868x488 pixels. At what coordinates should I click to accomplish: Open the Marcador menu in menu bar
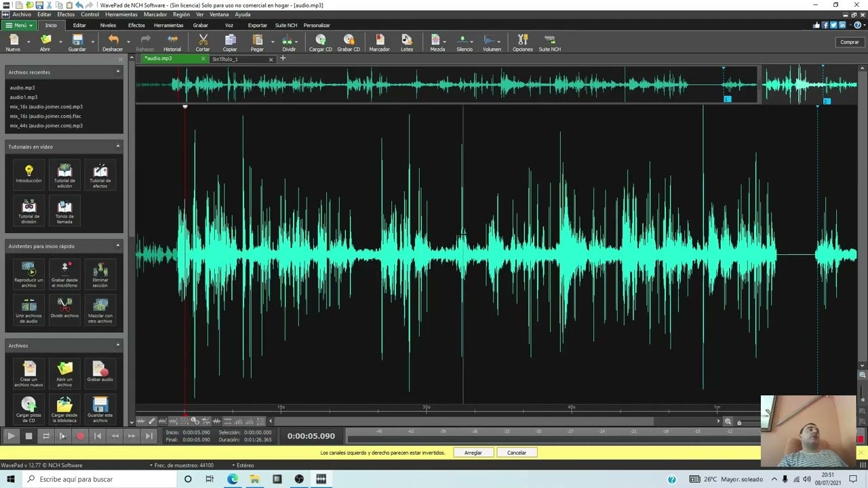(155, 14)
